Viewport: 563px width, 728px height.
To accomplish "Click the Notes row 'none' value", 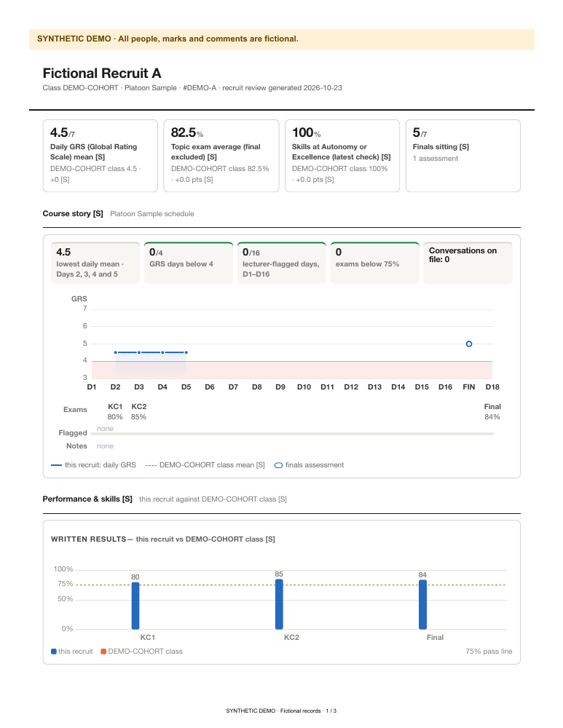I will (x=105, y=446).
